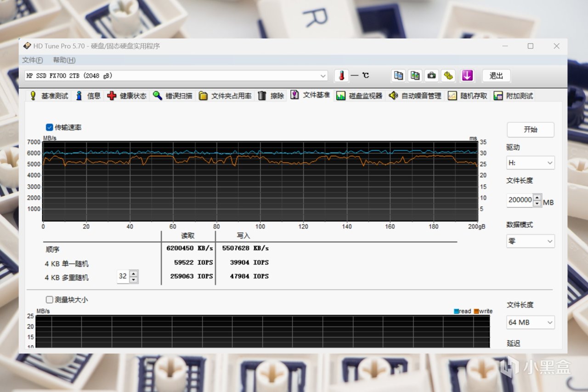Click the camera save screenshot icon
Viewport: 588px width, 392px height.
click(431, 76)
